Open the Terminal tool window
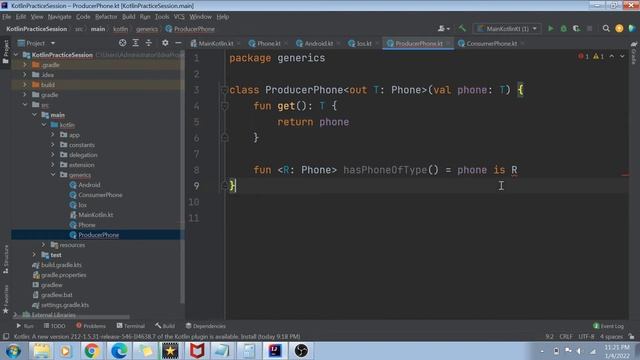 131,326
